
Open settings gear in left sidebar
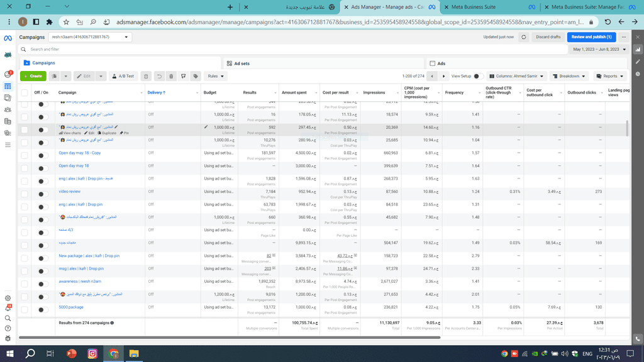[x=8, y=299]
